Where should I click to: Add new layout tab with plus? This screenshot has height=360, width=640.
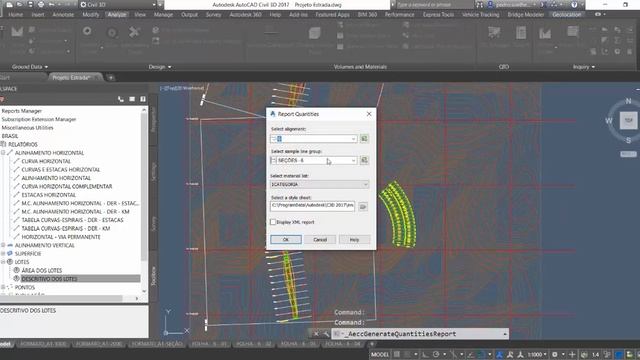[372, 344]
